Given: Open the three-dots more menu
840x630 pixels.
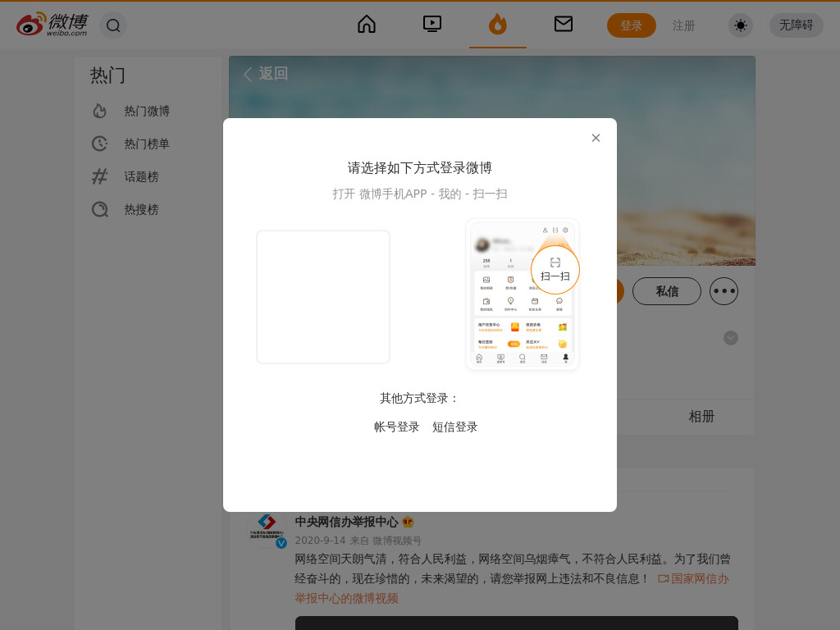Looking at the screenshot, I should [x=724, y=291].
